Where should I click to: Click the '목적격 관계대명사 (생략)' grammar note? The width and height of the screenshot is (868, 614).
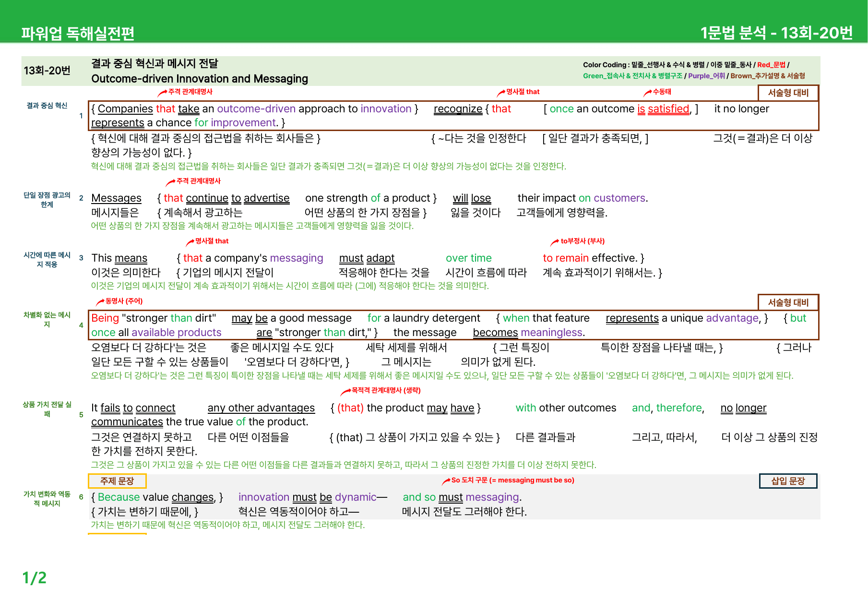[x=386, y=390]
